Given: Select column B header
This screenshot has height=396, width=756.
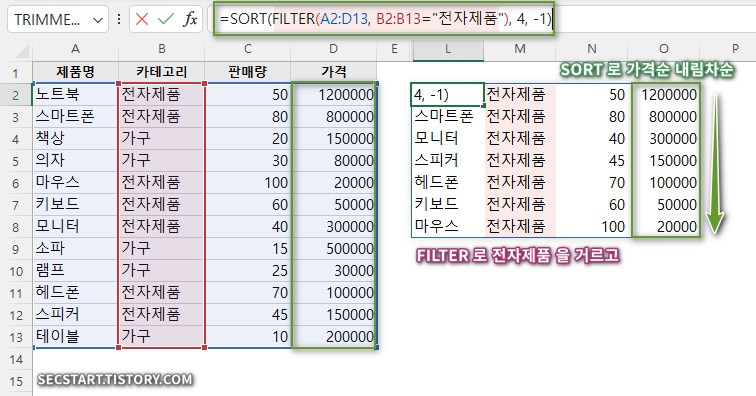Looking at the screenshot, I should pyautogui.click(x=162, y=49).
